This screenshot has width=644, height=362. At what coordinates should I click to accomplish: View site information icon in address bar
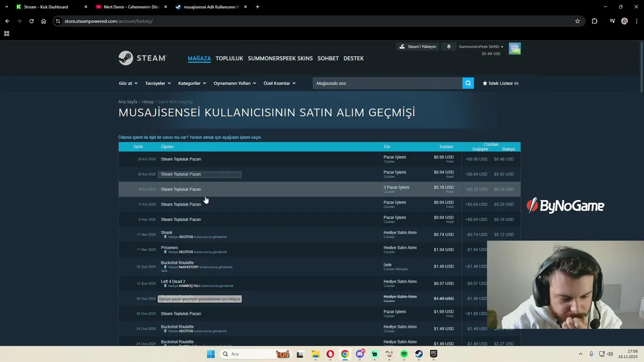pyautogui.click(x=58, y=21)
